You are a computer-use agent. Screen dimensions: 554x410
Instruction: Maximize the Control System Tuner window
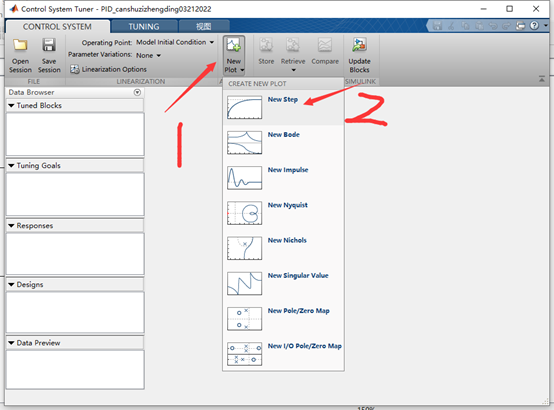point(509,9)
